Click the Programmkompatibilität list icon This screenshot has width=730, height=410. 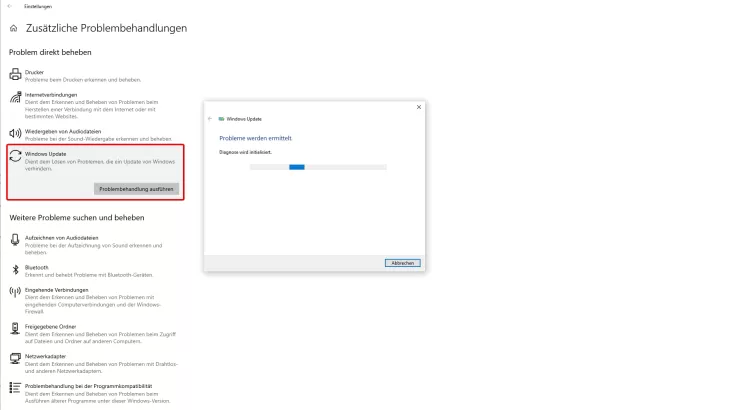click(15, 386)
